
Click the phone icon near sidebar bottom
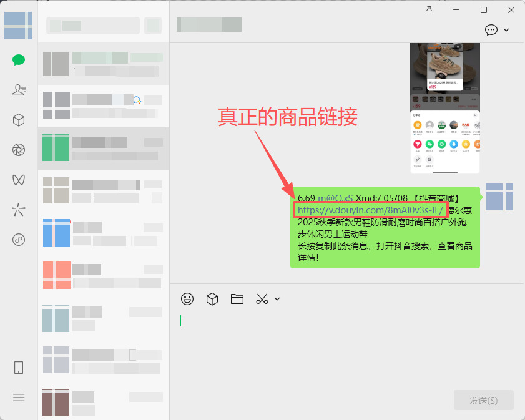pyautogui.click(x=19, y=368)
